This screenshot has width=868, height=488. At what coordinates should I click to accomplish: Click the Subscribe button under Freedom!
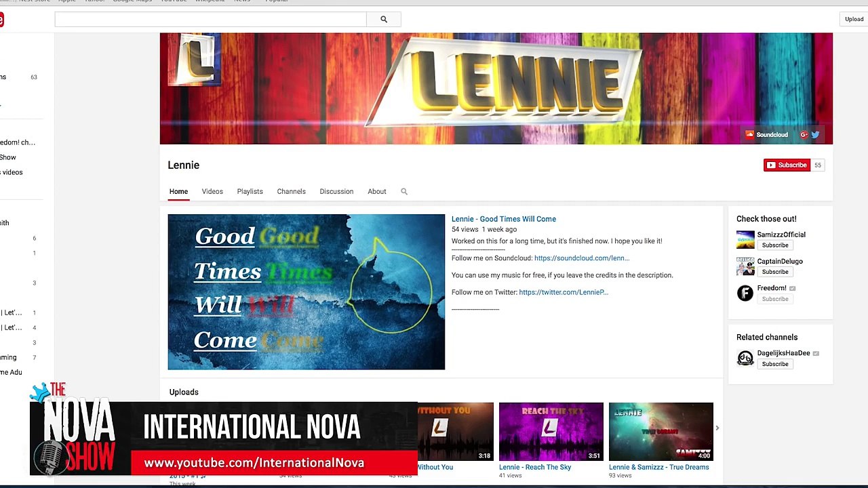click(774, 299)
